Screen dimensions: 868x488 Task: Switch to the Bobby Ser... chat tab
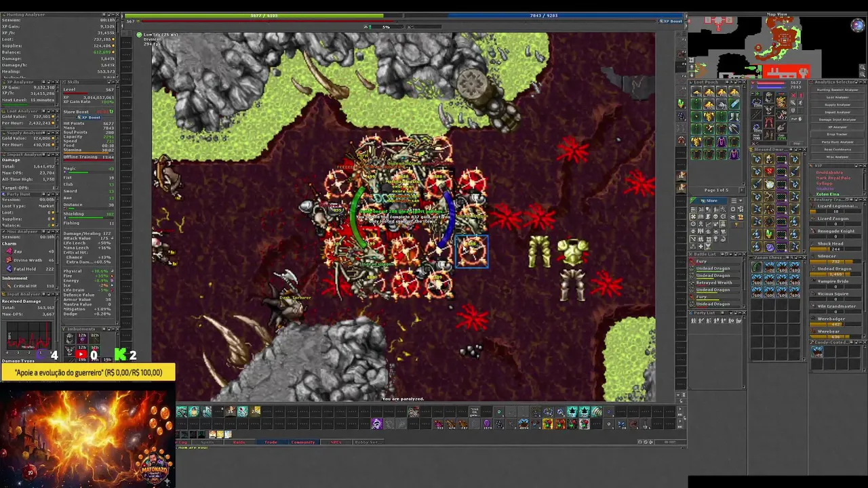368,442
